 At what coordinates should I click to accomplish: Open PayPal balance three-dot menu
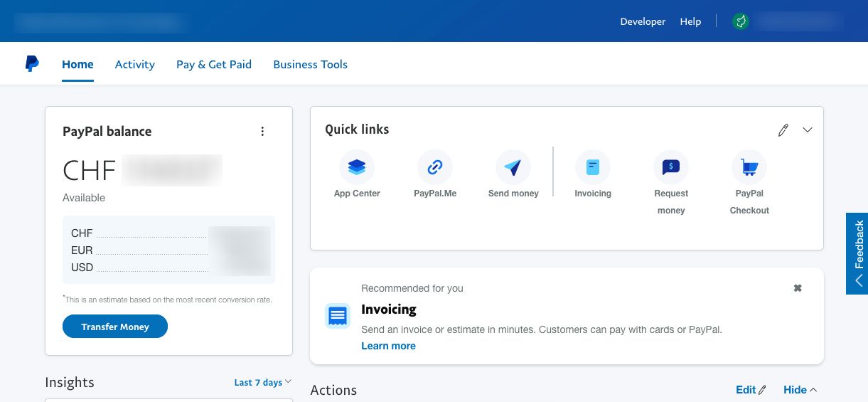[262, 132]
